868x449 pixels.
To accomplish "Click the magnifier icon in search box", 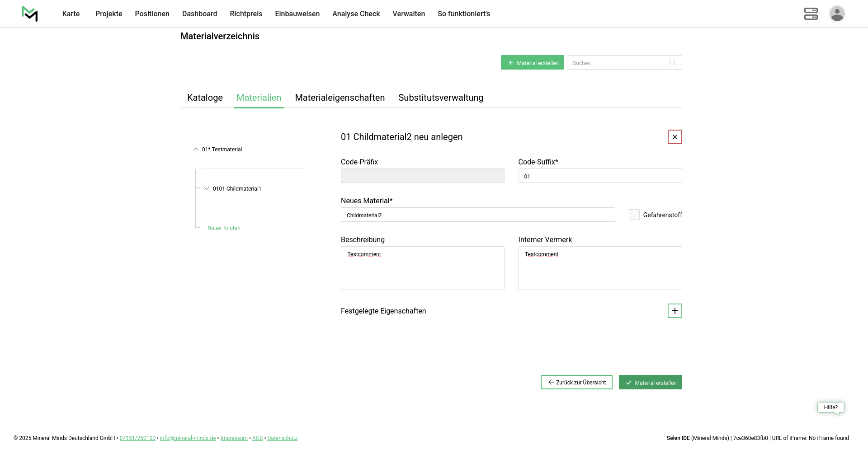I will tap(672, 62).
